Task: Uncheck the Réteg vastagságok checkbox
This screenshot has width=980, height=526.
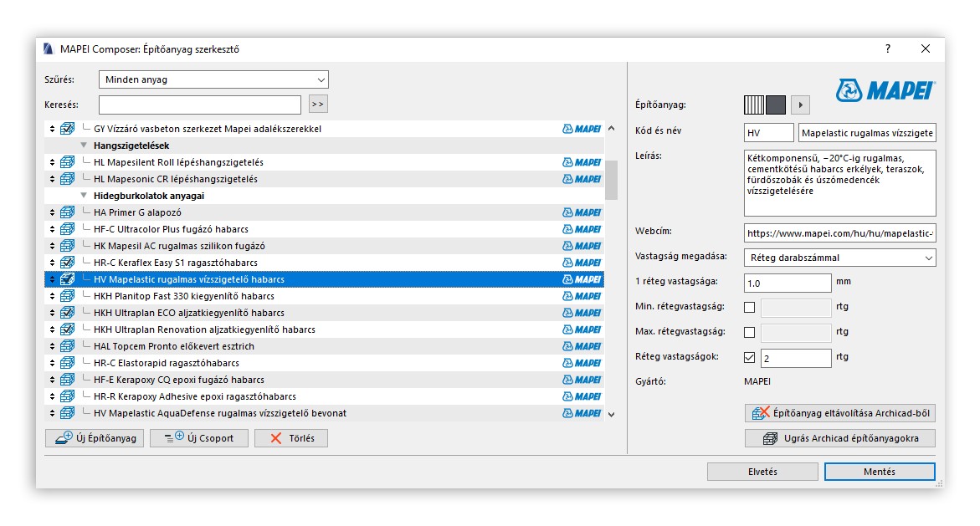Action: [x=749, y=358]
